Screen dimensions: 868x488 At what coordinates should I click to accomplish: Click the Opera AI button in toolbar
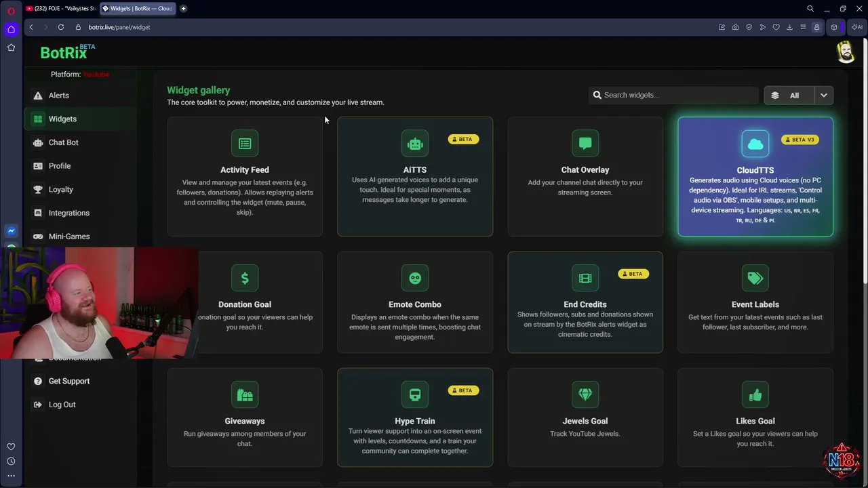(x=856, y=27)
